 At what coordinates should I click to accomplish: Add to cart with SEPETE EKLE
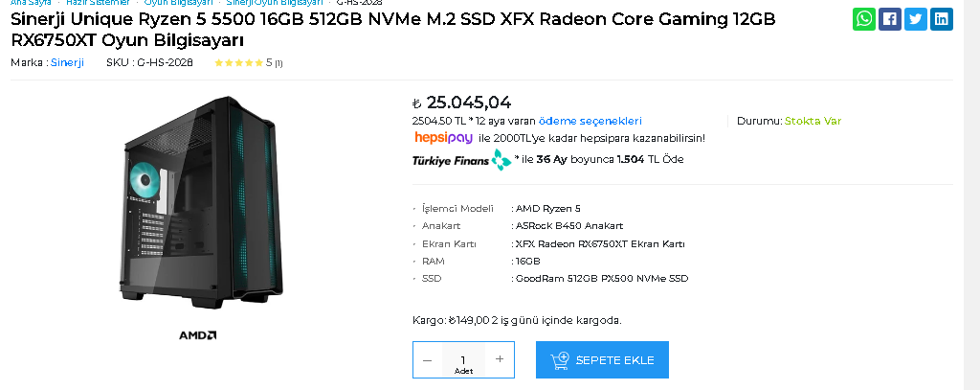[601, 359]
